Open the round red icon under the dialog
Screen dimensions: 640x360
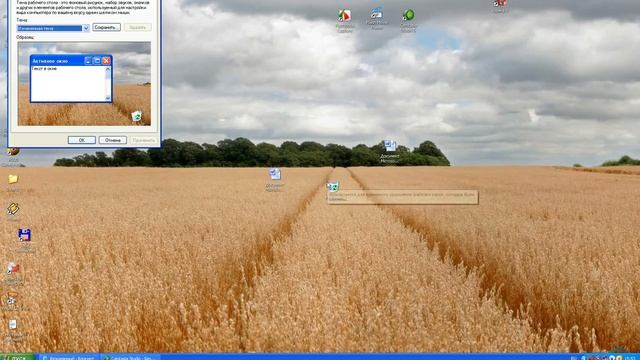13,151
